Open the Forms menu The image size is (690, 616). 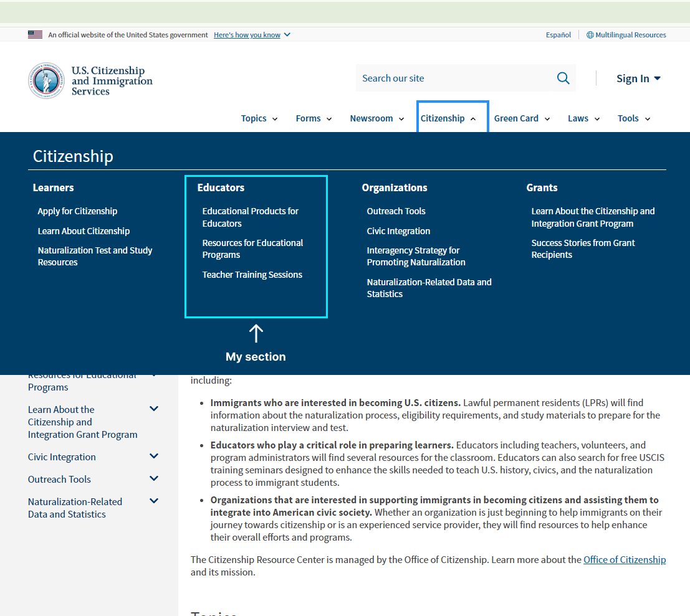tap(314, 118)
